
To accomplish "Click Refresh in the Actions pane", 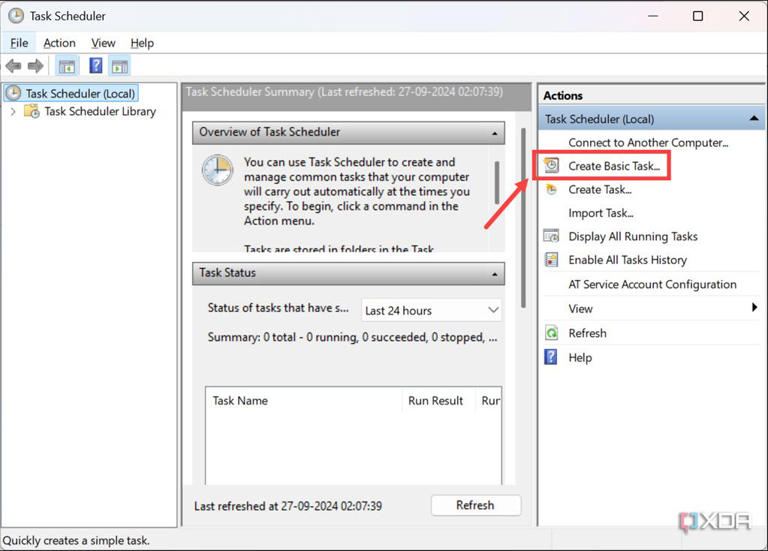I will 587,334.
